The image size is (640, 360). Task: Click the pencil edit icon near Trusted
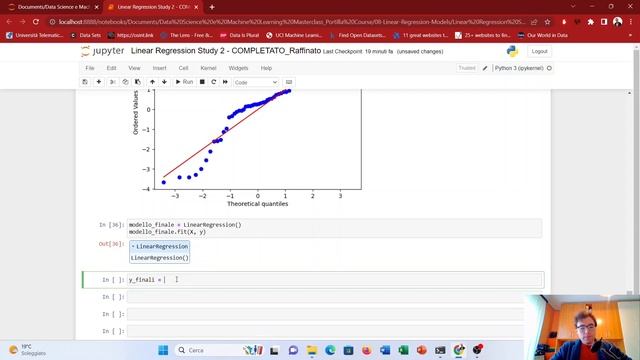tap(485, 68)
